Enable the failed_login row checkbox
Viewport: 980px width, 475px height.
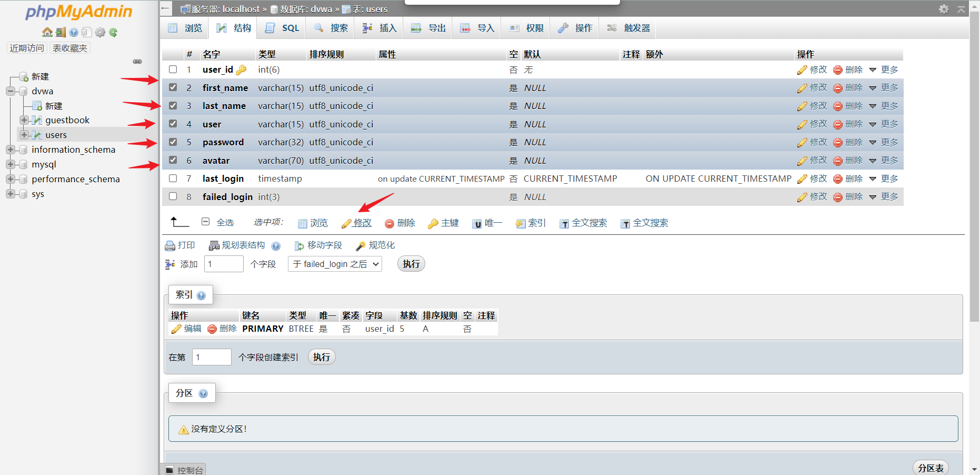173,196
